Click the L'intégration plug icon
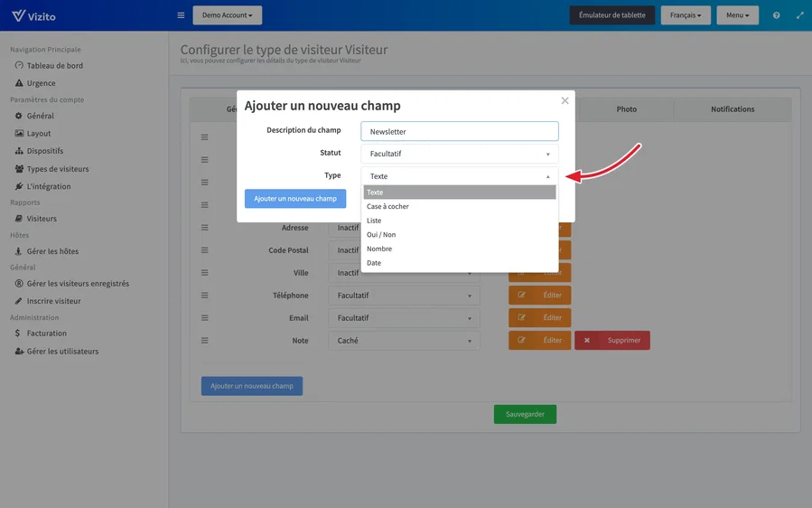812x508 pixels. 19,186
